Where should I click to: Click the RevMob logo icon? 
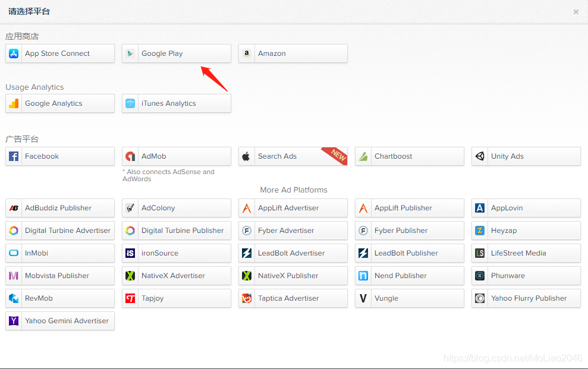14,298
